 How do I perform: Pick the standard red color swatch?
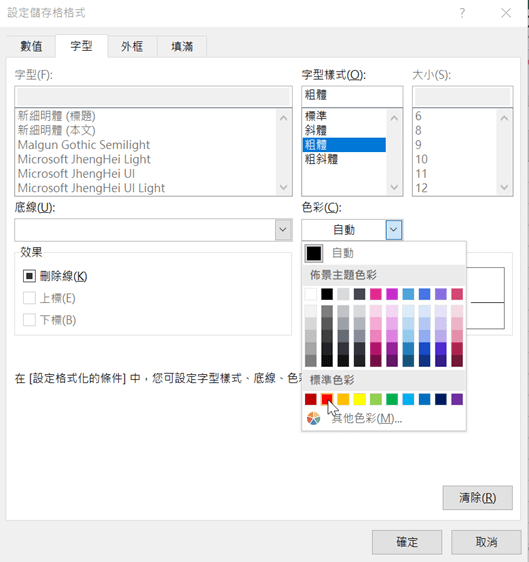pos(327,399)
